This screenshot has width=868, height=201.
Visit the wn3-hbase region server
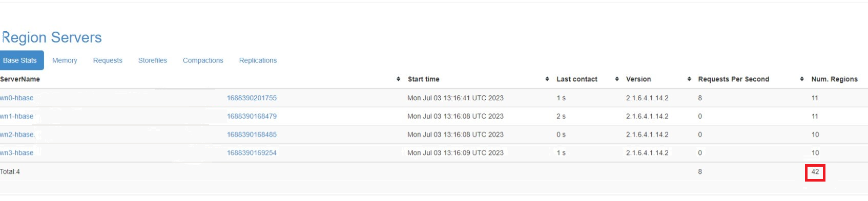[x=17, y=153]
